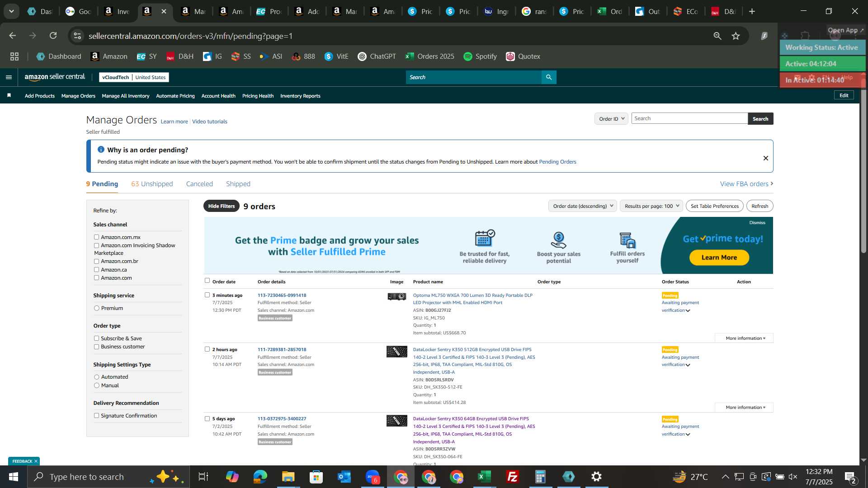Select order 113-7230465-0991418 checkbox
This screenshot has height=488, width=868.
coord(207,295)
